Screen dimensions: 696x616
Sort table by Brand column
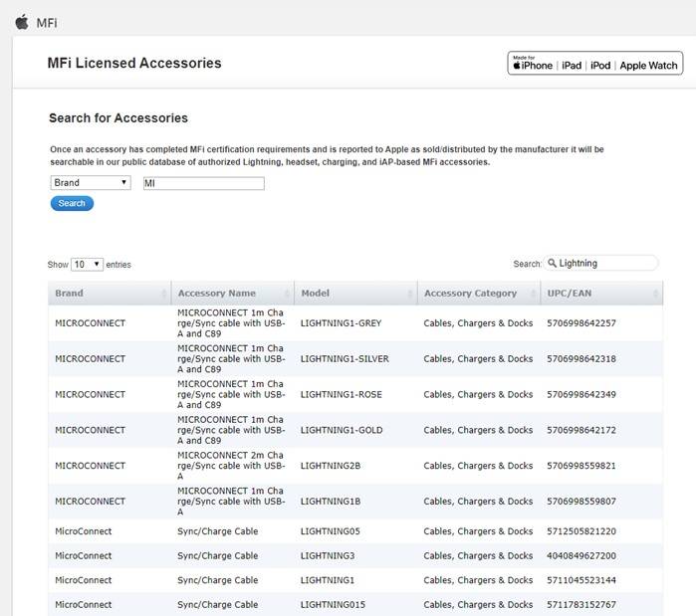[110, 294]
